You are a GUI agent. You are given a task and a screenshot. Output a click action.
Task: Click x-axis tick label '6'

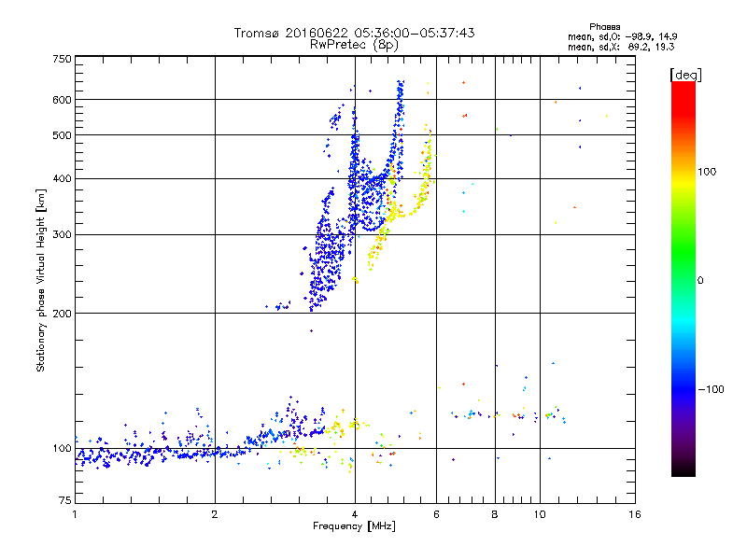coord(436,514)
